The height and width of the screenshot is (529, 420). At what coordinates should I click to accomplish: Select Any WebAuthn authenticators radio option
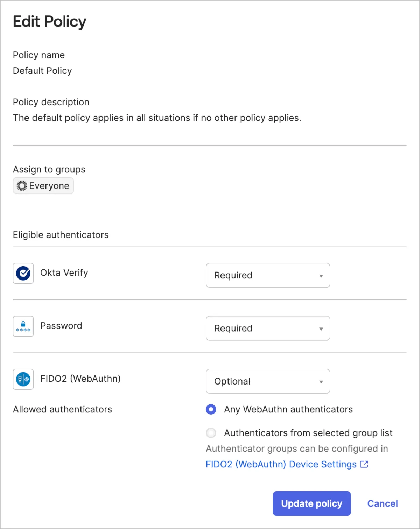[211, 409]
